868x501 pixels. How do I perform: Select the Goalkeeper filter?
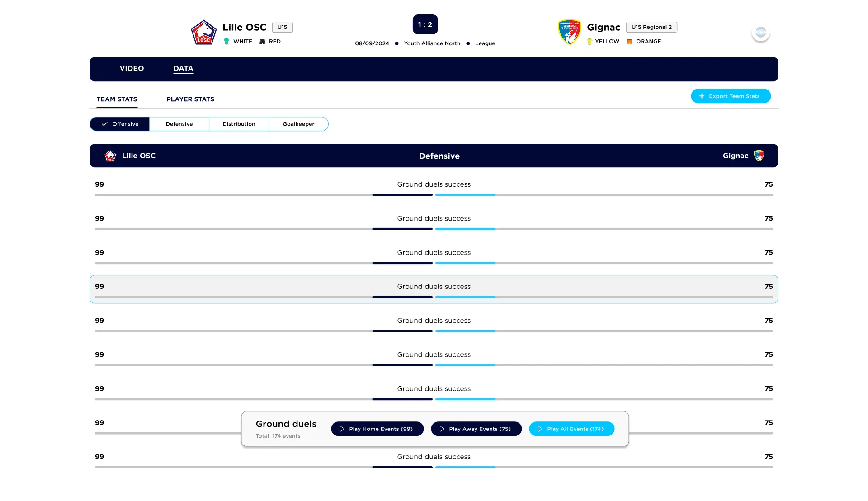[298, 124]
